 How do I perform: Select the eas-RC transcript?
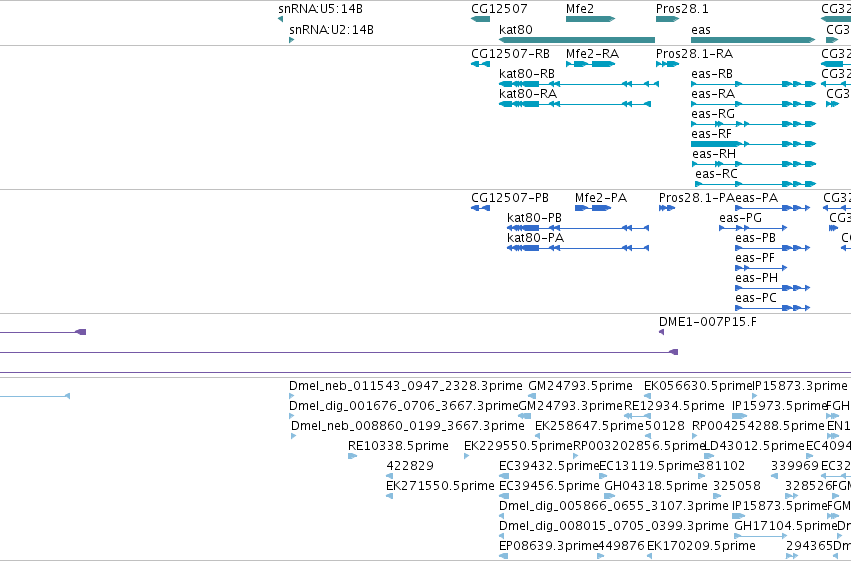755,184
